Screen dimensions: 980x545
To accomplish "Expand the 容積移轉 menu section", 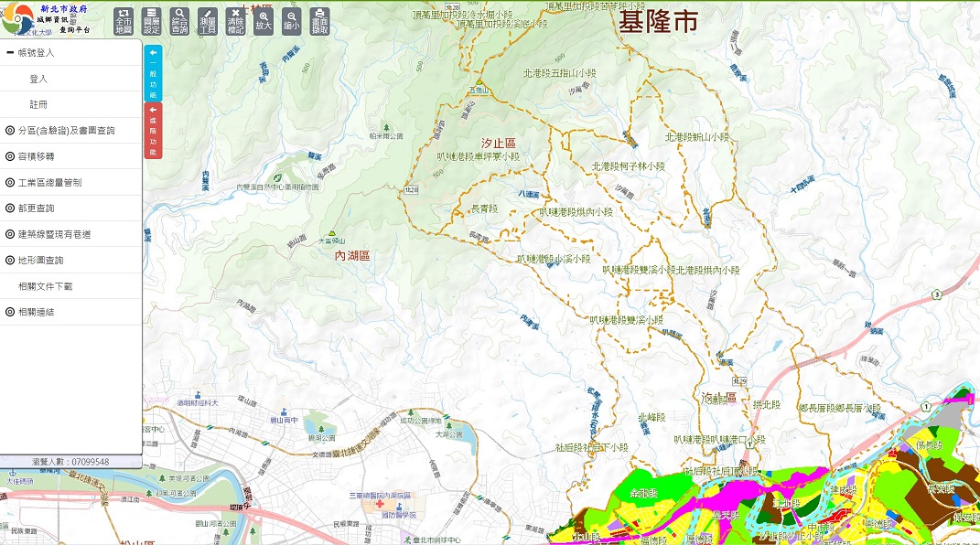I will (37, 156).
